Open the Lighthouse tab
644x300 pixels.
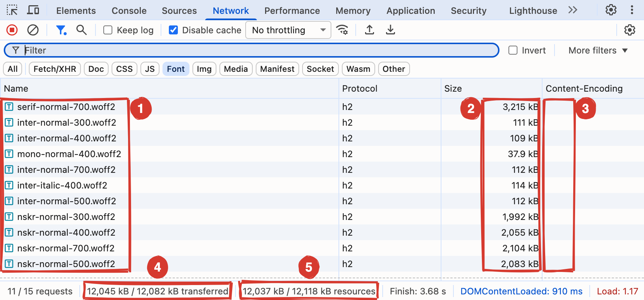(x=533, y=10)
